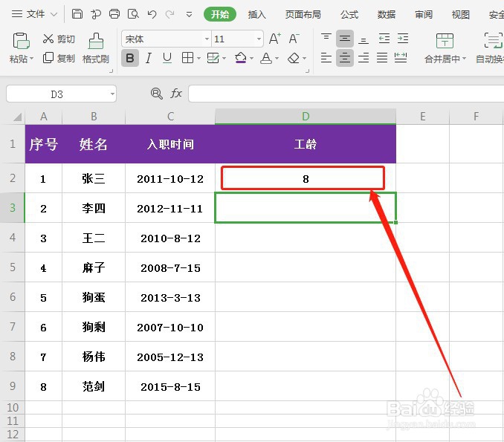Switch to the 视图 tab
504x442 pixels.
tap(461, 14)
